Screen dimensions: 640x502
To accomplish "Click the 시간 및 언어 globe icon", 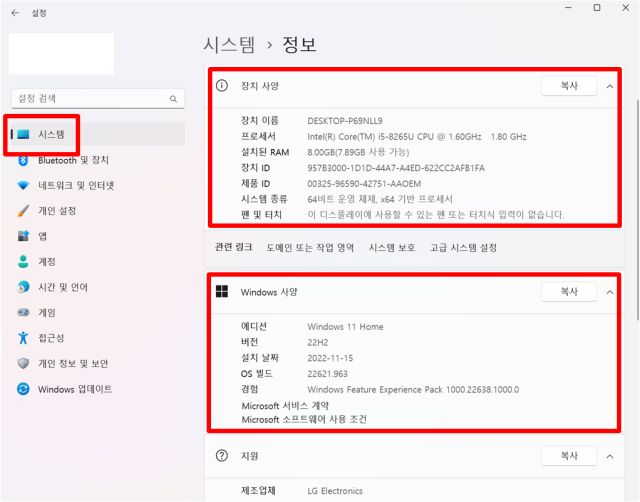I will tap(23, 287).
